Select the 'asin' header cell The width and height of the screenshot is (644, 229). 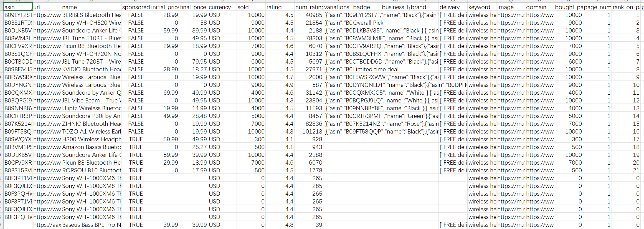pyautogui.click(x=18, y=7)
